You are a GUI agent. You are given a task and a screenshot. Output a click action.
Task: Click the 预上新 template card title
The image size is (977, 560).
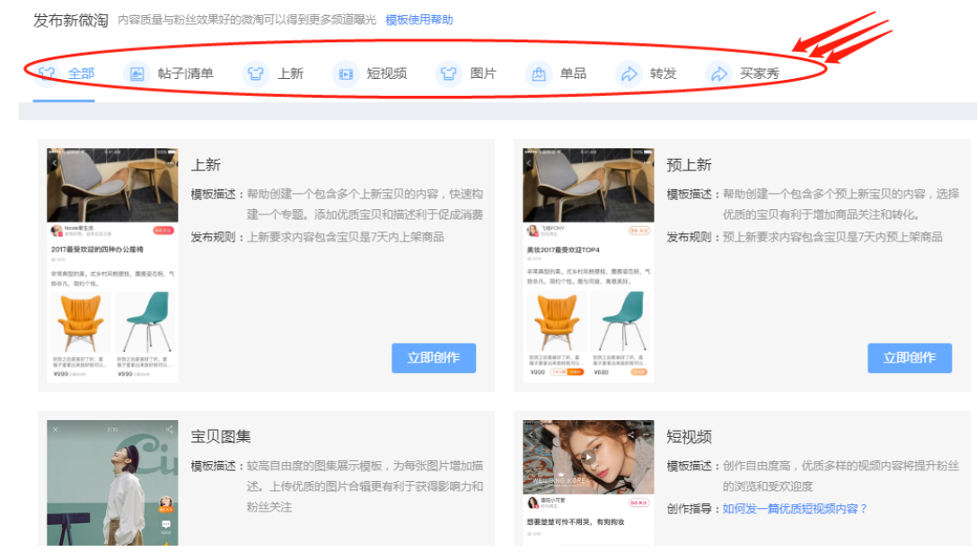tap(689, 165)
